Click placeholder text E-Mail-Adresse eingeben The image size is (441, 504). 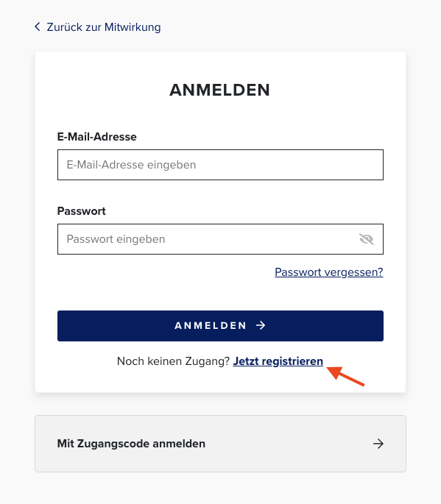coord(131,165)
